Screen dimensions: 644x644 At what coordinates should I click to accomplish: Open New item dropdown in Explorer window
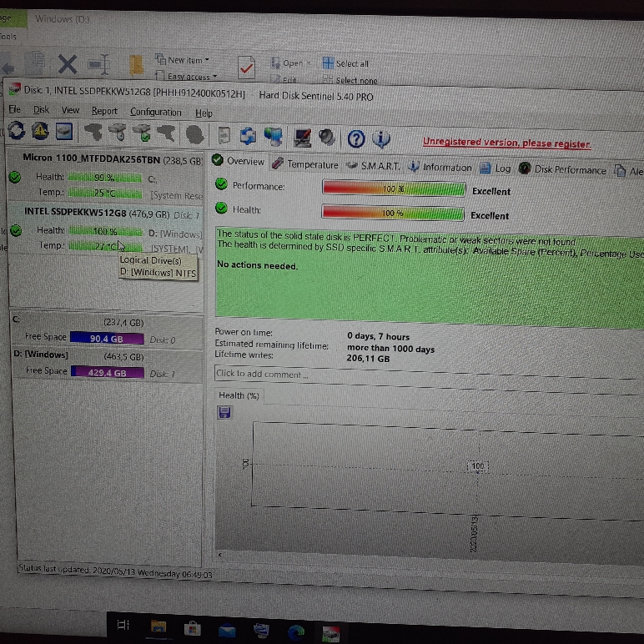tap(183, 59)
